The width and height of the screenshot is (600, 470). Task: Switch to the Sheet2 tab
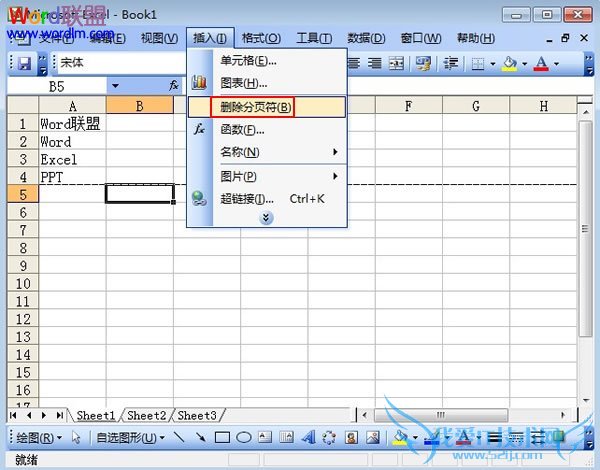point(147,415)
